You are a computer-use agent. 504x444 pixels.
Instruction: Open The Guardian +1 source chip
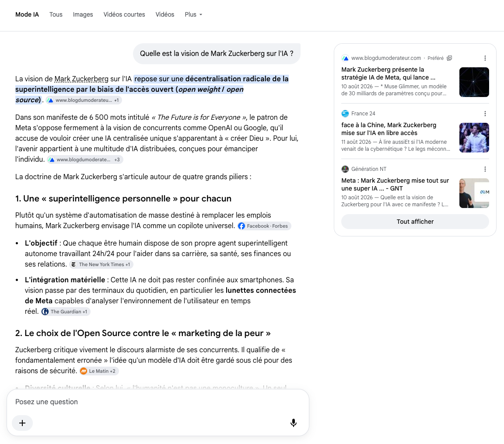tap(66, 312)
